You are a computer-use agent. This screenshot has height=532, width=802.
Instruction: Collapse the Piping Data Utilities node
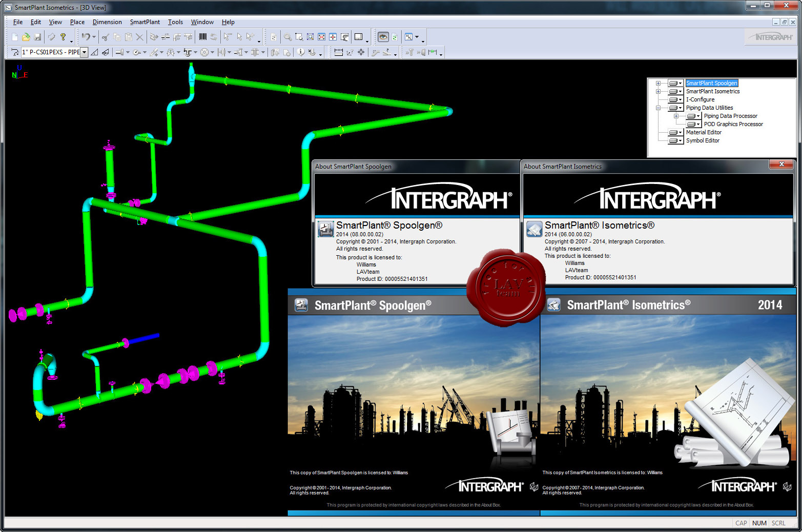coord(658,108)
